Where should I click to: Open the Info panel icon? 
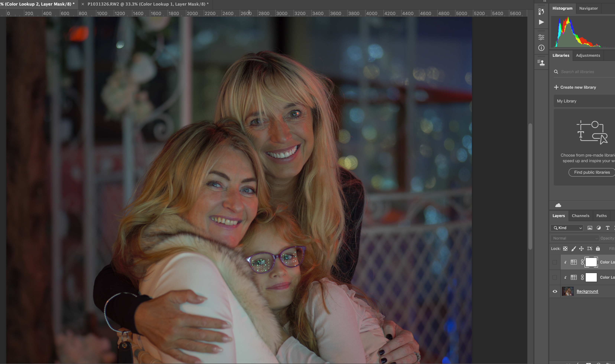tap(541, 48)
